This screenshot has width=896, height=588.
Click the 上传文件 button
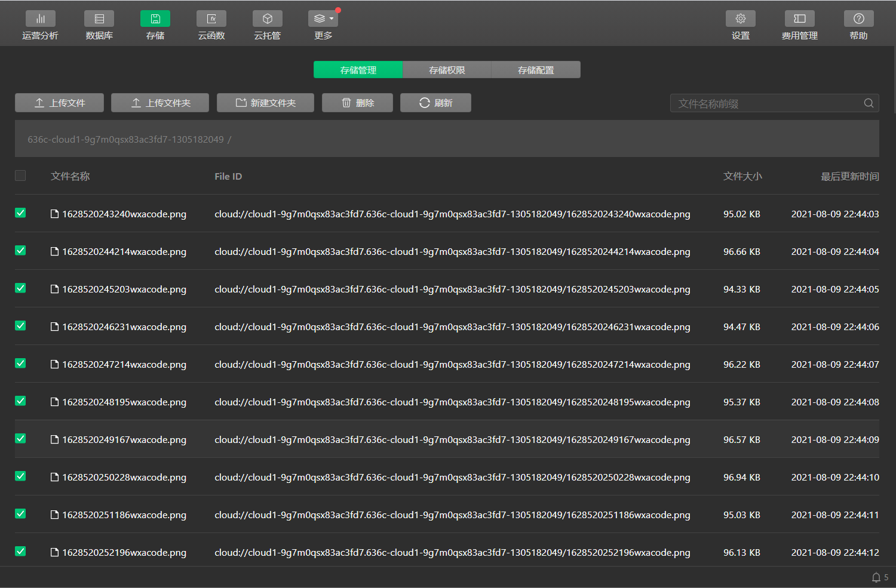[x=60, y=103]
